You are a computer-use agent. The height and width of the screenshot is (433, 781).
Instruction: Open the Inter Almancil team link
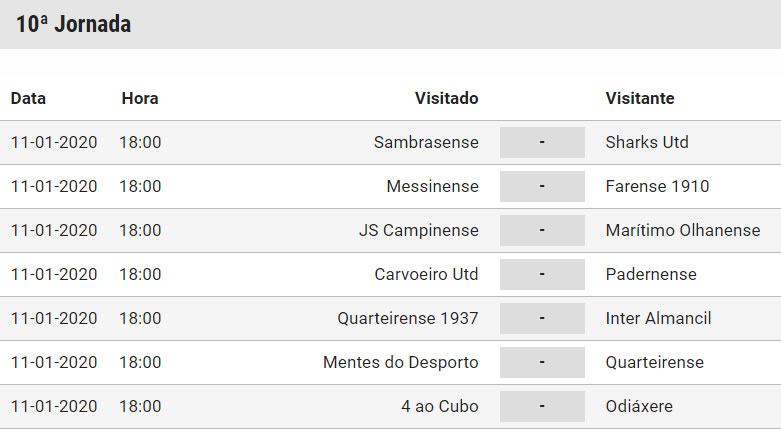[658, 318]
